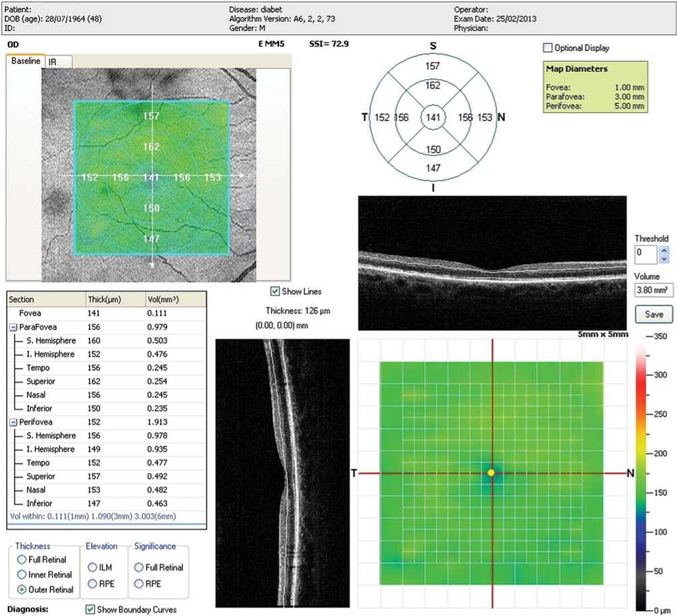Select Perifovea Nasal row with 153
Image resolution: width=677 pixels, height=616 pixels.
click(106, 490)
